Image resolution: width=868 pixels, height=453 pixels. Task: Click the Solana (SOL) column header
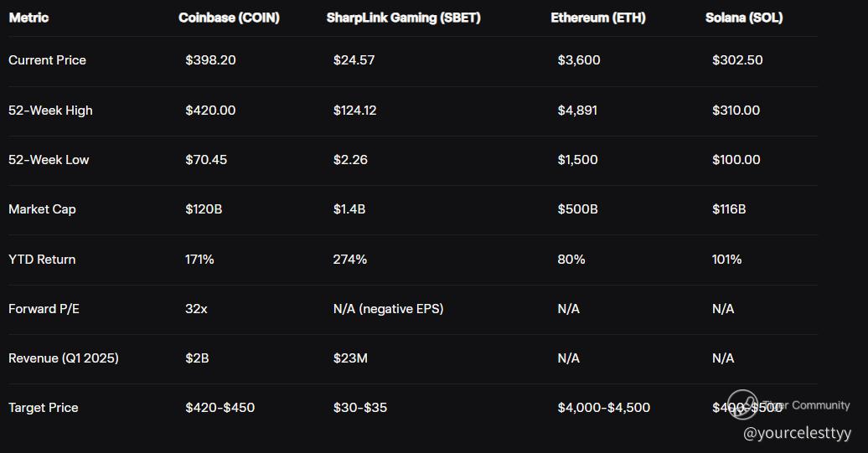[744, 18]
